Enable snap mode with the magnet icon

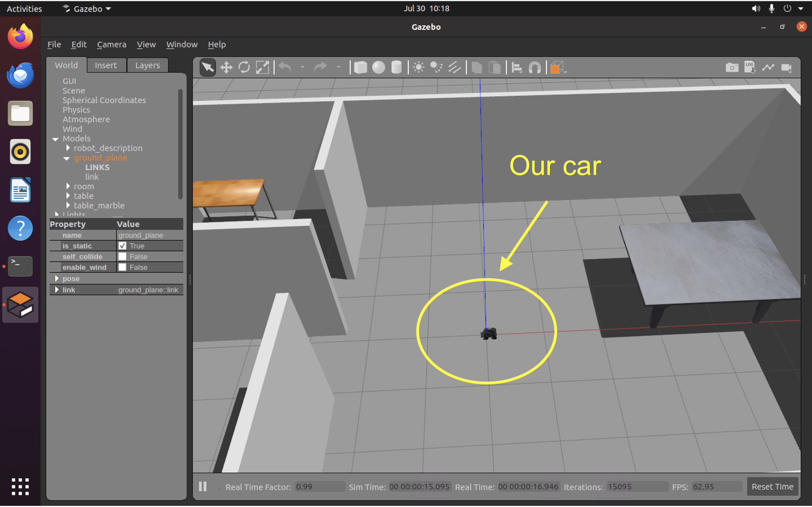[x=535, y=67]
